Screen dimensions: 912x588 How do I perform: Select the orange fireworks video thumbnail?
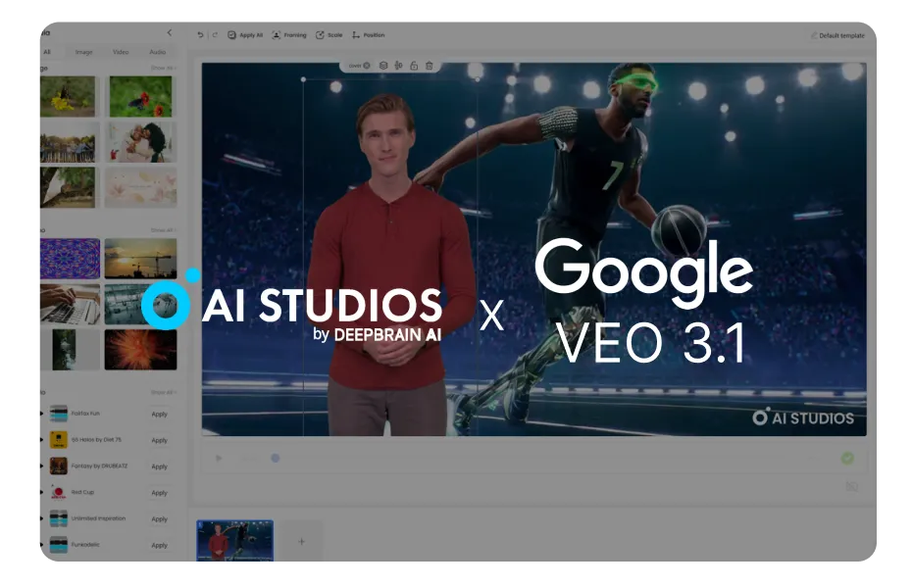click(140, 350)
